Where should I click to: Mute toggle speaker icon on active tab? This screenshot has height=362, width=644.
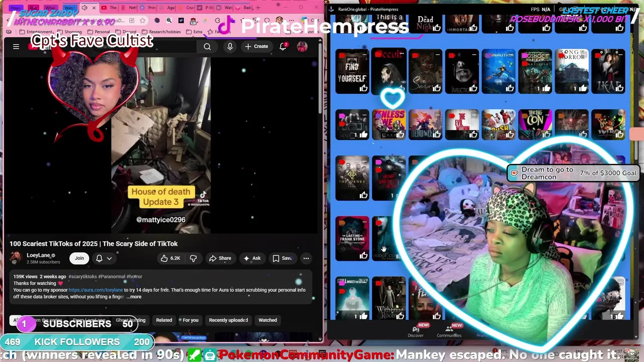coord(85,8)
